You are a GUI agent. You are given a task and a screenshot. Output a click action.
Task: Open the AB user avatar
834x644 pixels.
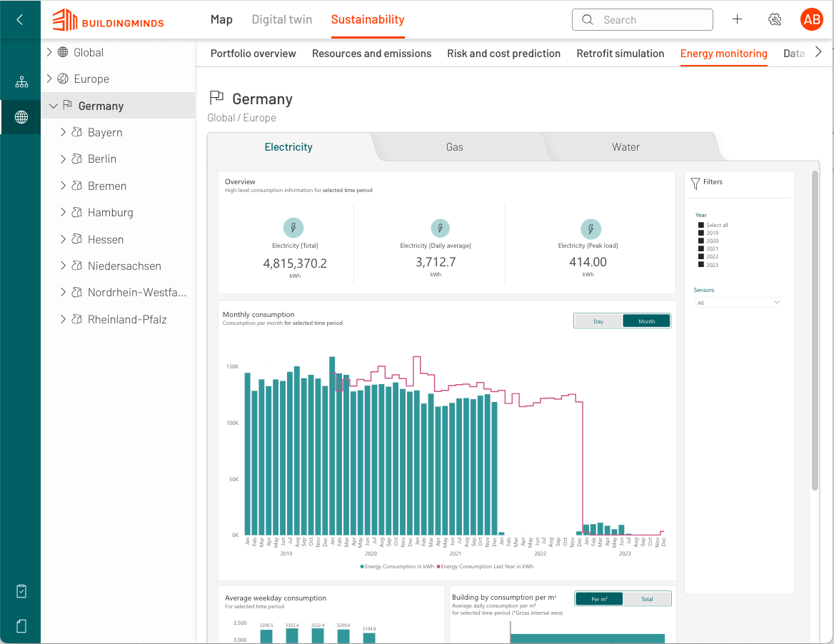coord(812,20)
